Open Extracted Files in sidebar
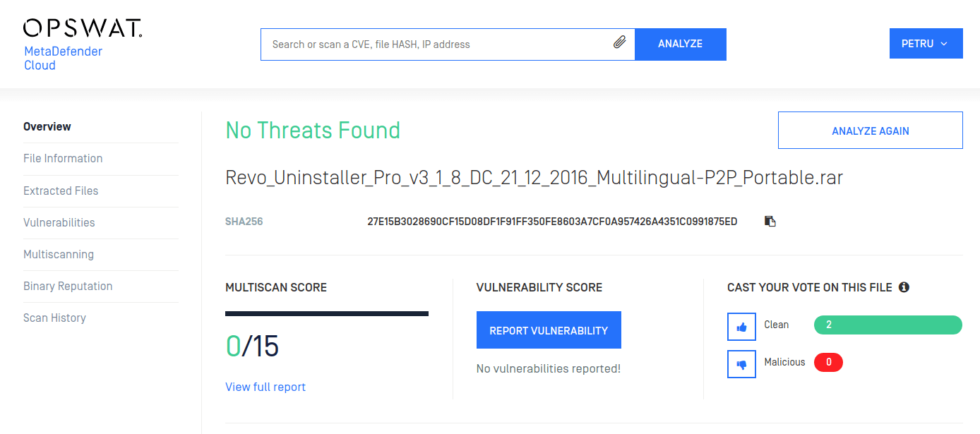 [61, 191]
